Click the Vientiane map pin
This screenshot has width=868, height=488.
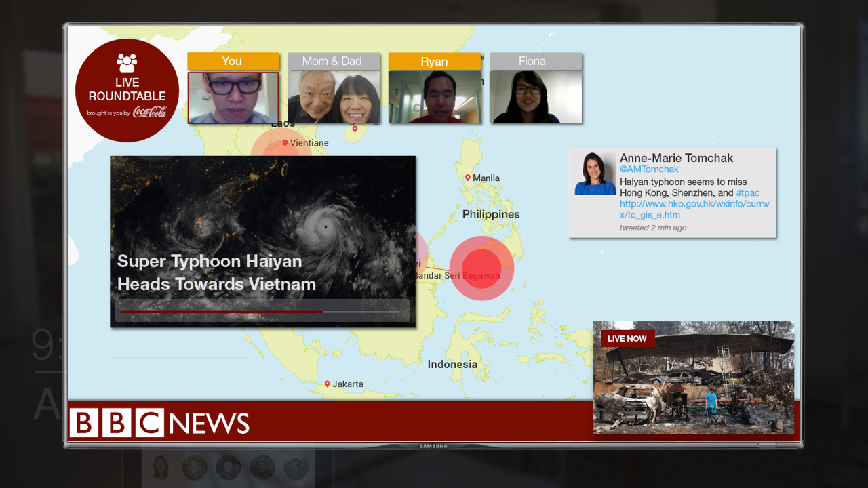coord(285,143)
